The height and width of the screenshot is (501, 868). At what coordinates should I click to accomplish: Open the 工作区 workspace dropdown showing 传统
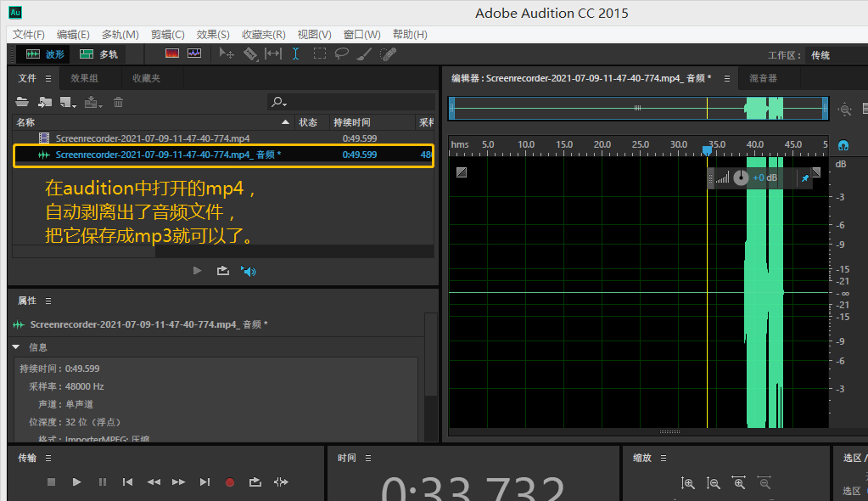coord(836,55)
